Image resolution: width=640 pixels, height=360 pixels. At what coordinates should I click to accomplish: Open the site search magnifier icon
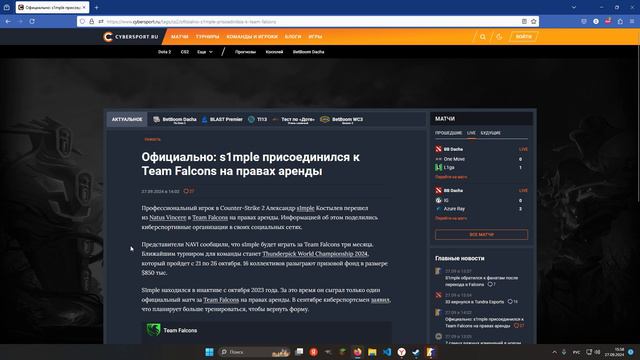click(x=483, y=37)
